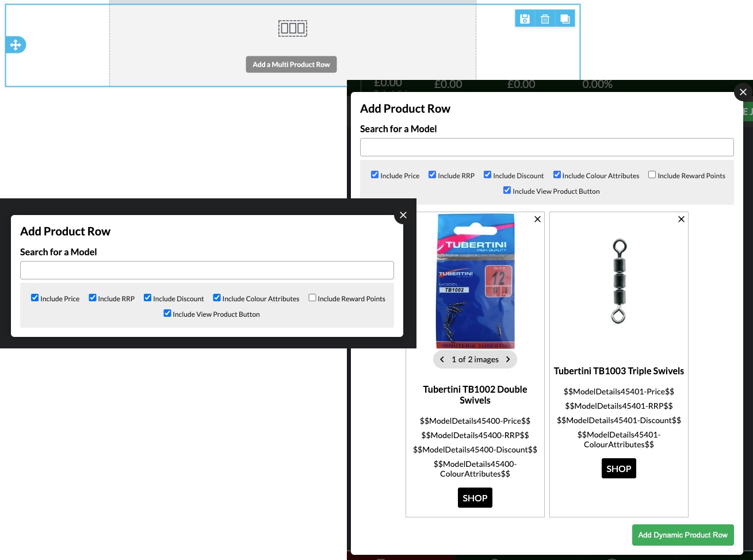Image resolution: width=753 pixels, height=560 pixels.
Task: Click the save icon in block toolbar
Action: (x=525, y=19)
